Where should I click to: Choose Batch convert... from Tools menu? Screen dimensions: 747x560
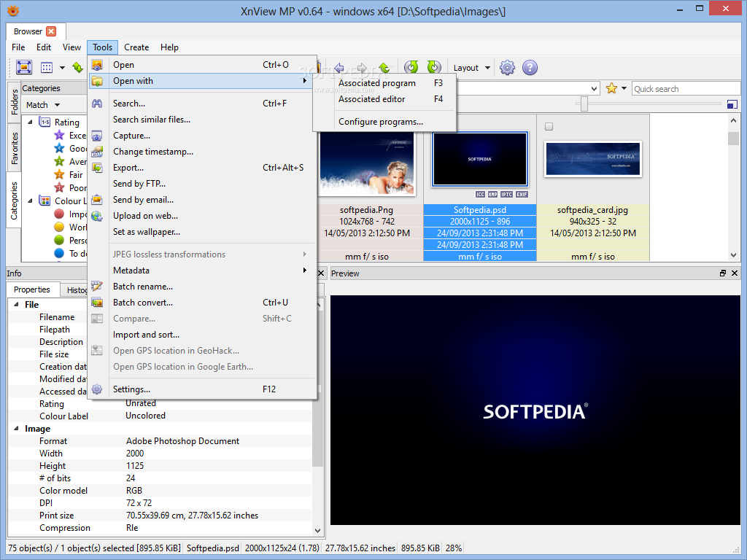tap(203, 303)
